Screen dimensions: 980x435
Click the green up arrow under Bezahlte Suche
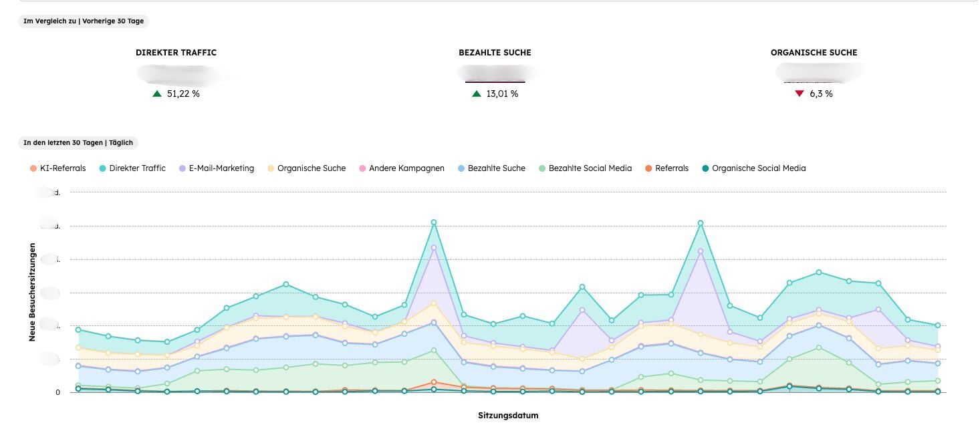[477, 94]
